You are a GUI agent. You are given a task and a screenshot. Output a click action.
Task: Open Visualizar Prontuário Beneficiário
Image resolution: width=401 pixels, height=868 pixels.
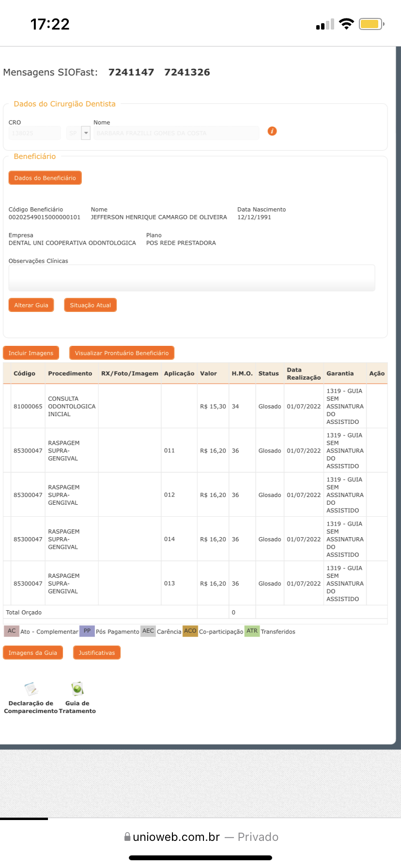tap(122, 353)
